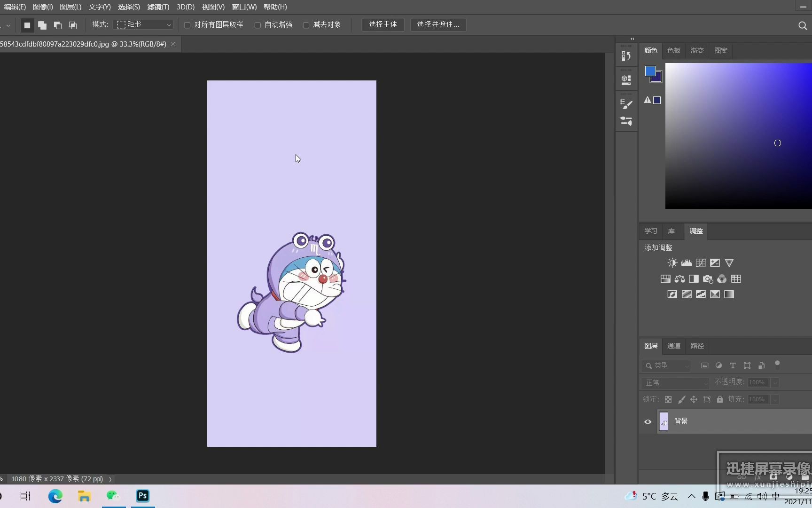The image size is (812, 508).
Task: Filter layers by pixel layer icon
Action: (704, 365)
